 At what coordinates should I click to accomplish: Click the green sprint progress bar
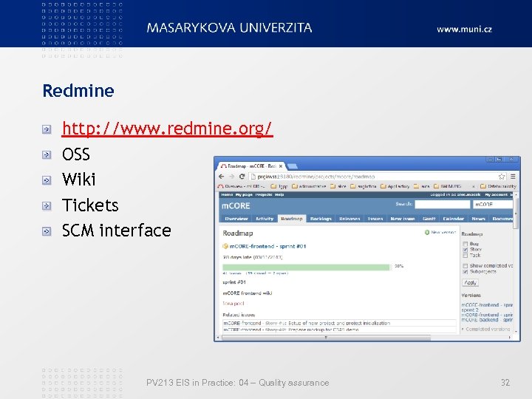[306, 267]
